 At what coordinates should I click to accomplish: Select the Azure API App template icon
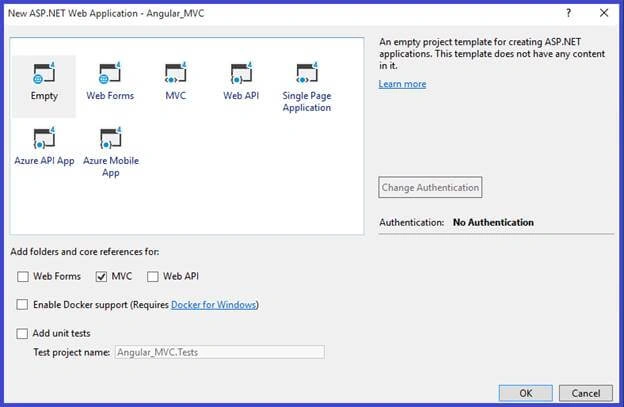pyautogui.click(x=44, y=138)
